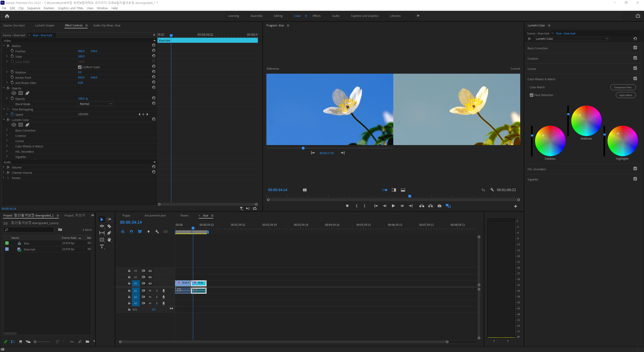644x352 pixels.
Task: Open the Sequence menu
Action: click(33, 8)
